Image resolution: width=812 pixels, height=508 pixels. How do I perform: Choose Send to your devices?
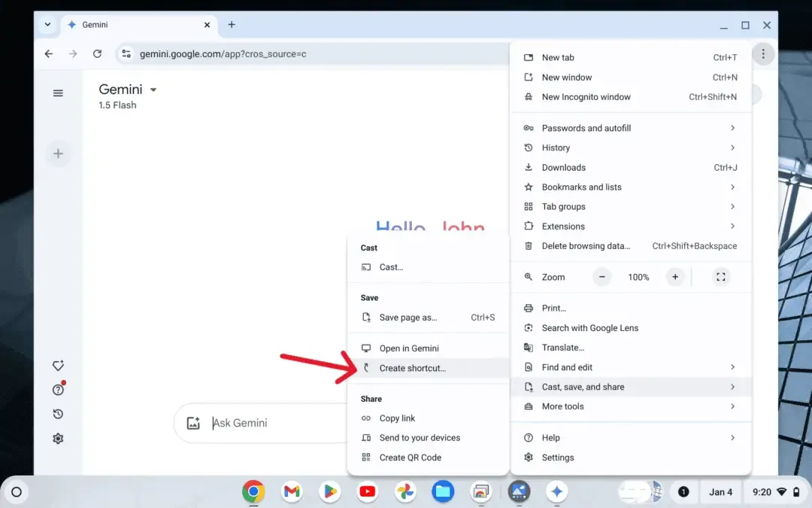pos(429,437)
